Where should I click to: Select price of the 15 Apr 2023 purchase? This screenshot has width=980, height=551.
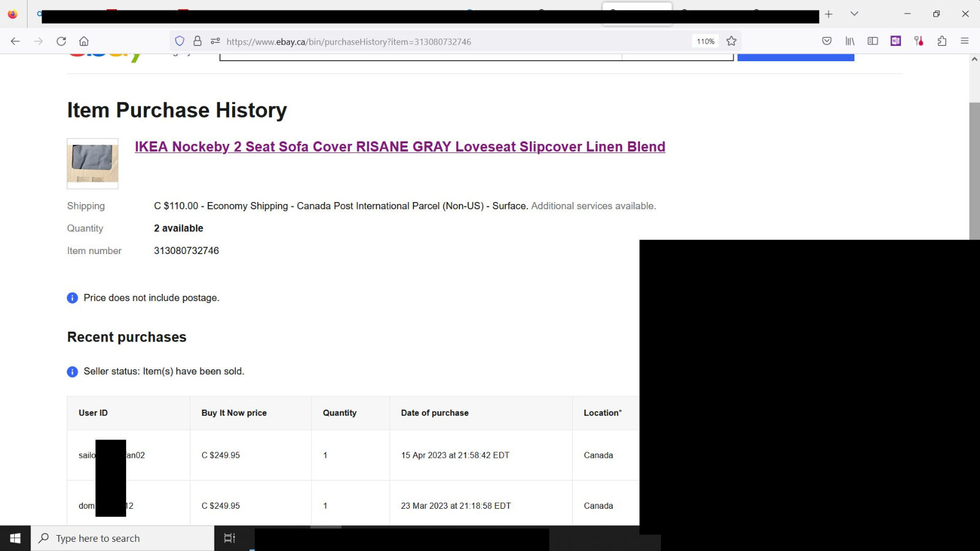pyautogui.click(x=221, y=455)
